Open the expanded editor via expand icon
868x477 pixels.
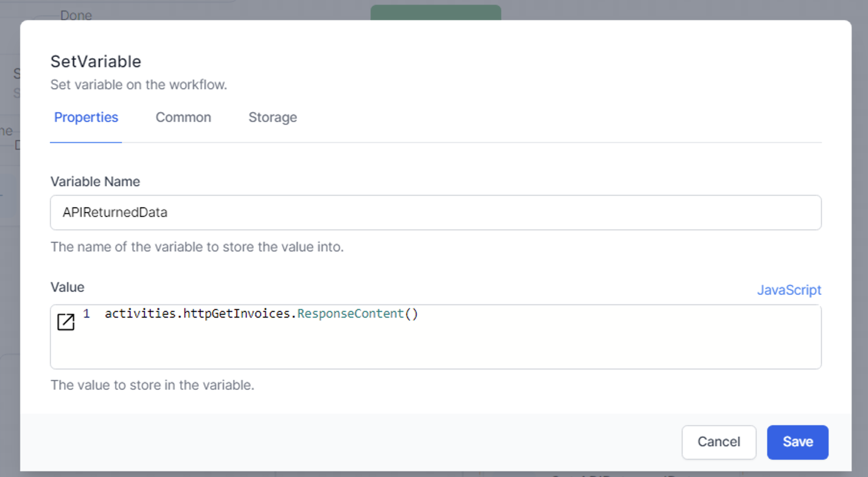[x=66, y=322]
